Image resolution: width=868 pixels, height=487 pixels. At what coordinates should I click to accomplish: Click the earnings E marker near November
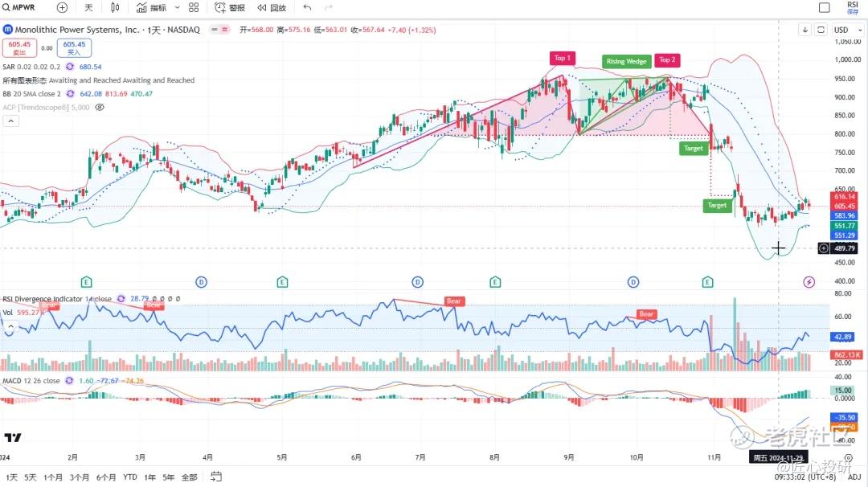(x=707, y=282)
